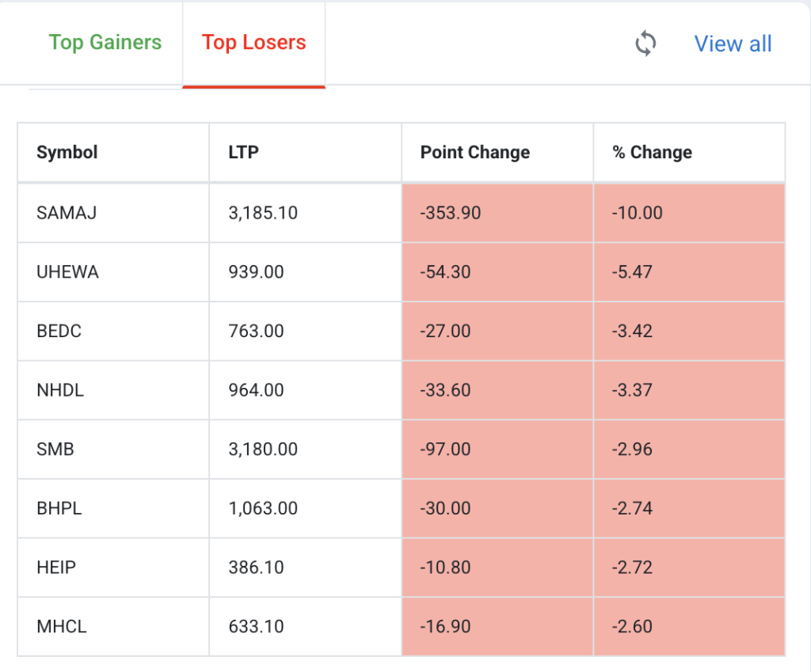
Task: Select BHPL in the Symbol column
Action: [59, 508]
